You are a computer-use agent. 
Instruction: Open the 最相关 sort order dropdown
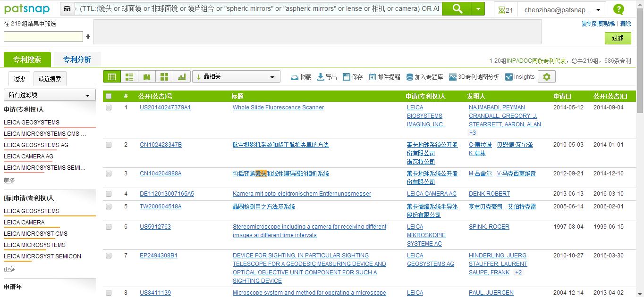236,77
